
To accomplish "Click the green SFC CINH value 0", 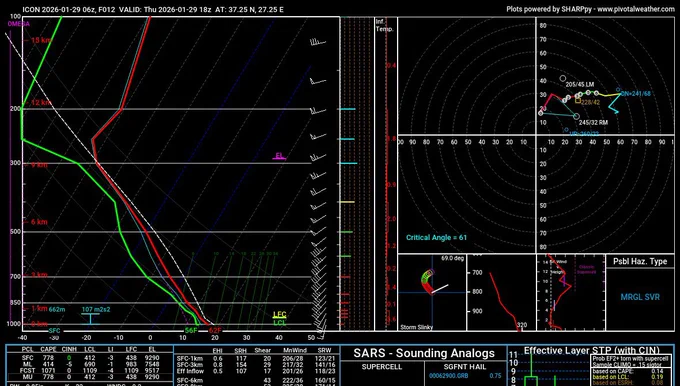I will point(69,358).
